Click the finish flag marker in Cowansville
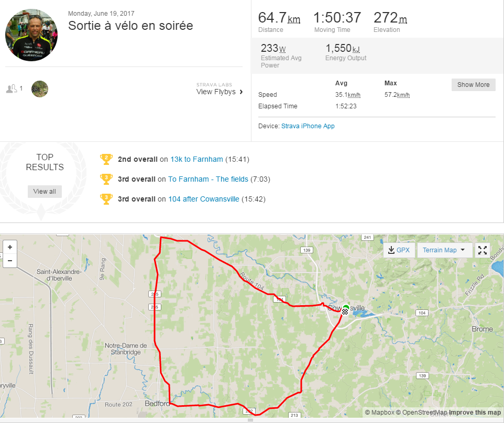The image size is (504, 423). click(x=345, y=311)
